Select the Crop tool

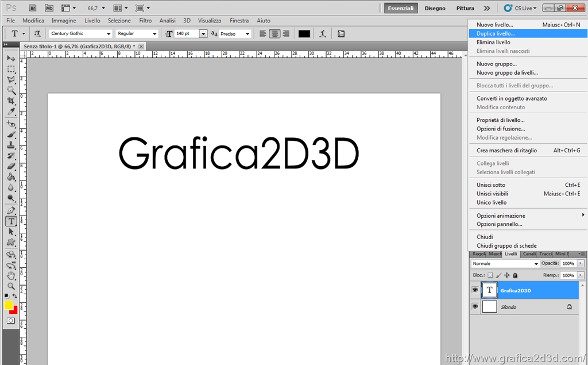click(11, 101)
